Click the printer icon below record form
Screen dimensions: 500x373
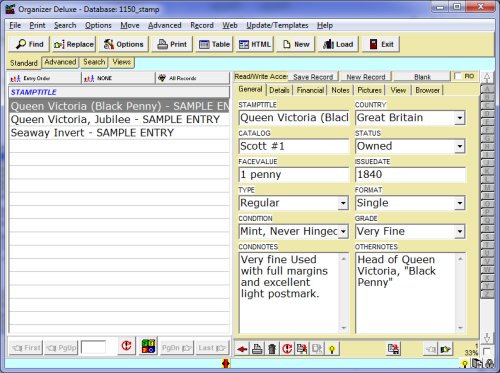[x=257, y=349]
